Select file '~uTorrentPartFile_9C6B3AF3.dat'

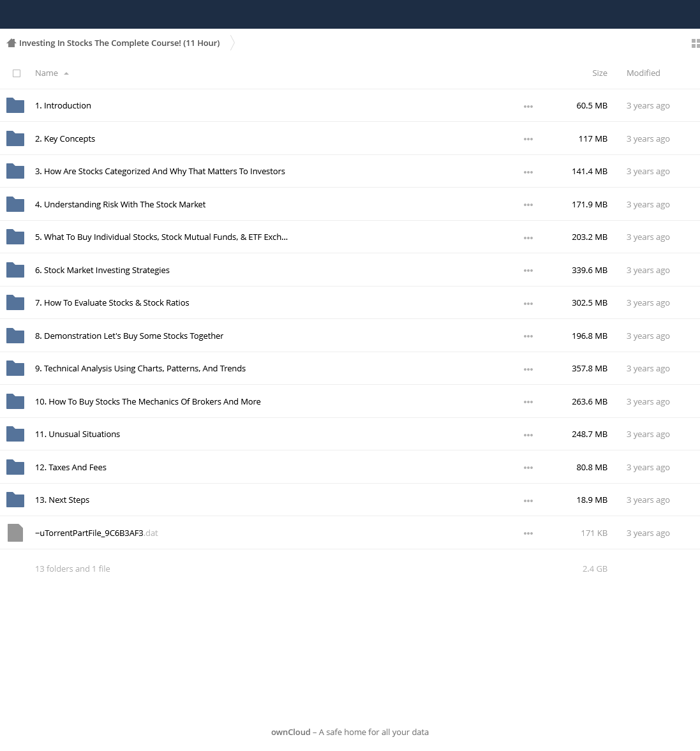96,533
